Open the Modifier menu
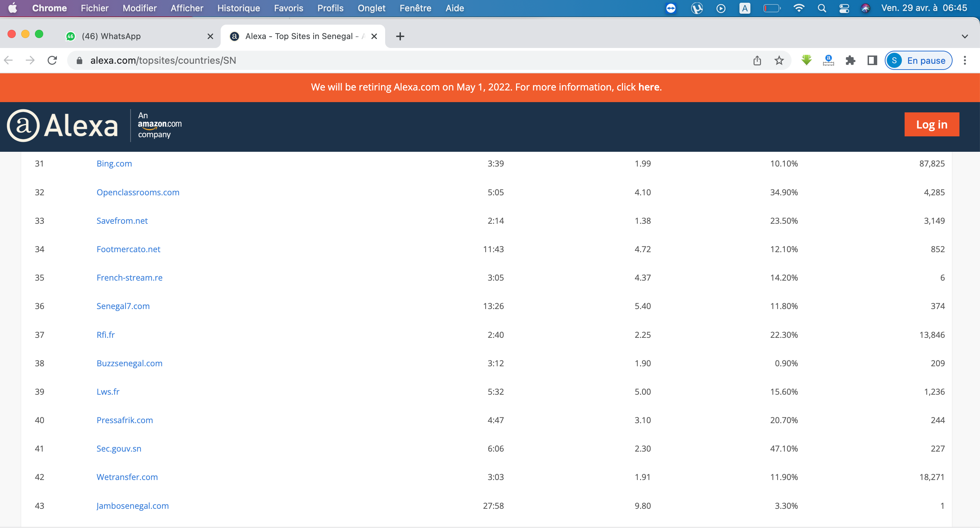The image size is (980, 529). [x=139, y=8]
